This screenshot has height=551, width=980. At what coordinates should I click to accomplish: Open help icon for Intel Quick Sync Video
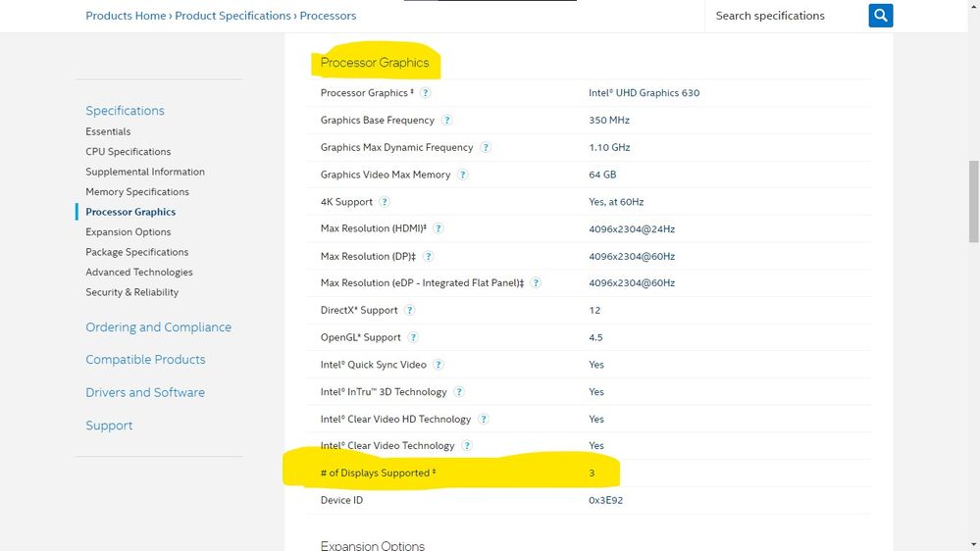point(438,365)
